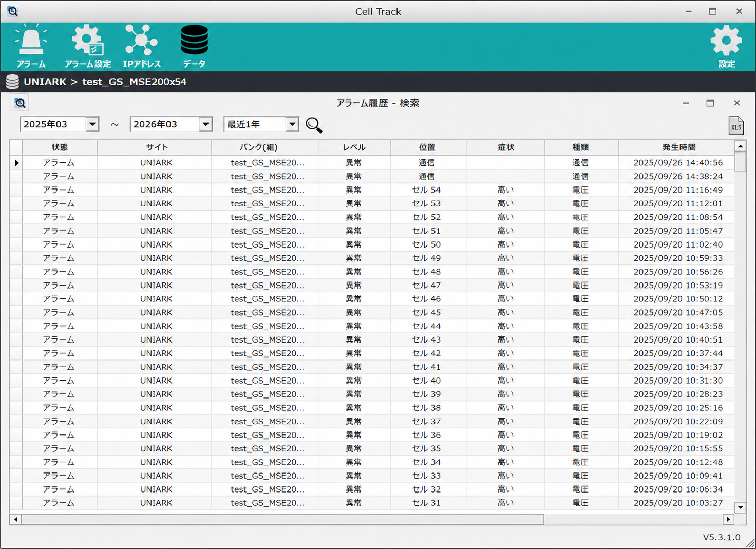This screenshot has height=549, width=756.
Task: Click Cell Track app icon in title bar
Action: pos(12,11)
